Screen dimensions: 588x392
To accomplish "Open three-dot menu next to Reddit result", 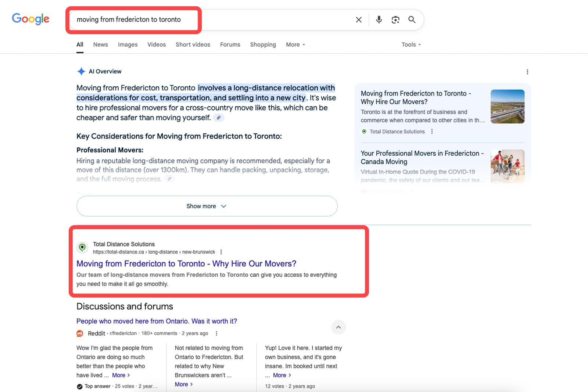I will click(216, 334).
